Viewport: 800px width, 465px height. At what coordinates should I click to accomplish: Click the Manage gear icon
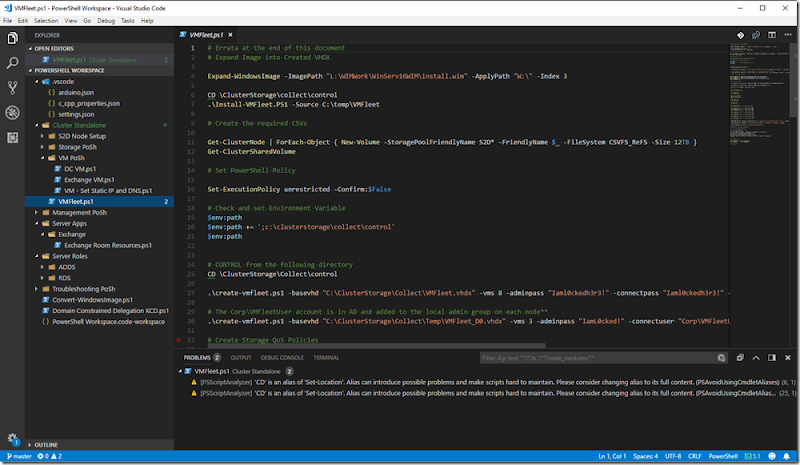(x=13, y=438)
